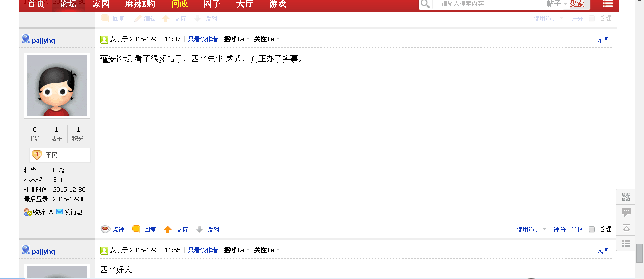Open the 麻辣E购 navigation tab

(x=140, y=4)
